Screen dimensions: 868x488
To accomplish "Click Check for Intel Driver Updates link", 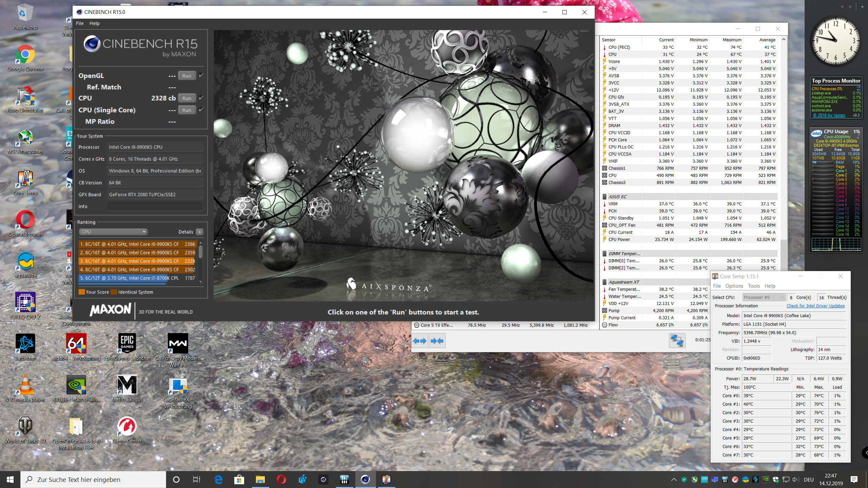I will pyautogui.click(x=815, y=306).
